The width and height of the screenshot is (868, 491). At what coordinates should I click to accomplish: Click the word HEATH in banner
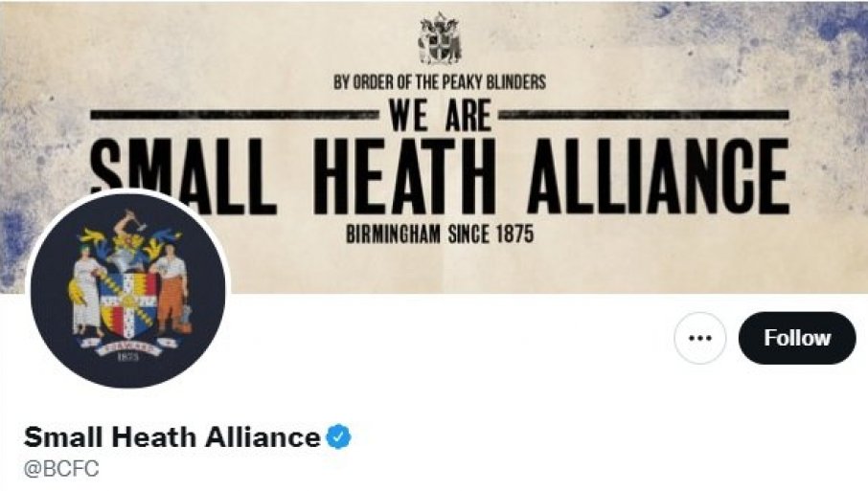[x=404, y=176]
